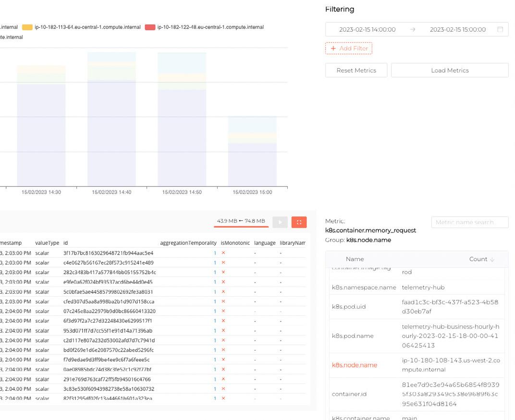Click the end date 2023-02-15 15:00:00 field
Screen dimensions: 515x420
click(x=457, y=29)
